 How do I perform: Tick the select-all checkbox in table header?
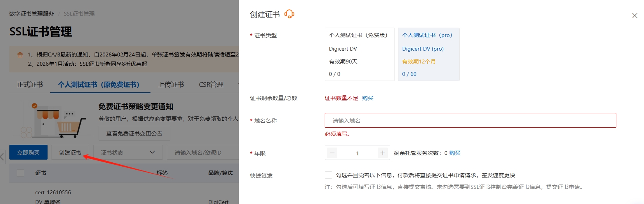(x=21, y=173)
